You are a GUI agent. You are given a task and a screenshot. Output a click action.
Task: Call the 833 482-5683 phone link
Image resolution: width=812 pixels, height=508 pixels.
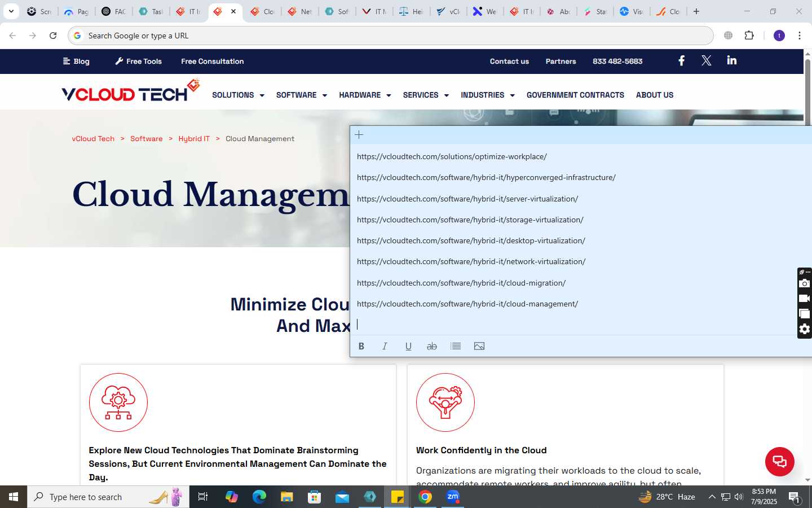[x=617, y=61]
